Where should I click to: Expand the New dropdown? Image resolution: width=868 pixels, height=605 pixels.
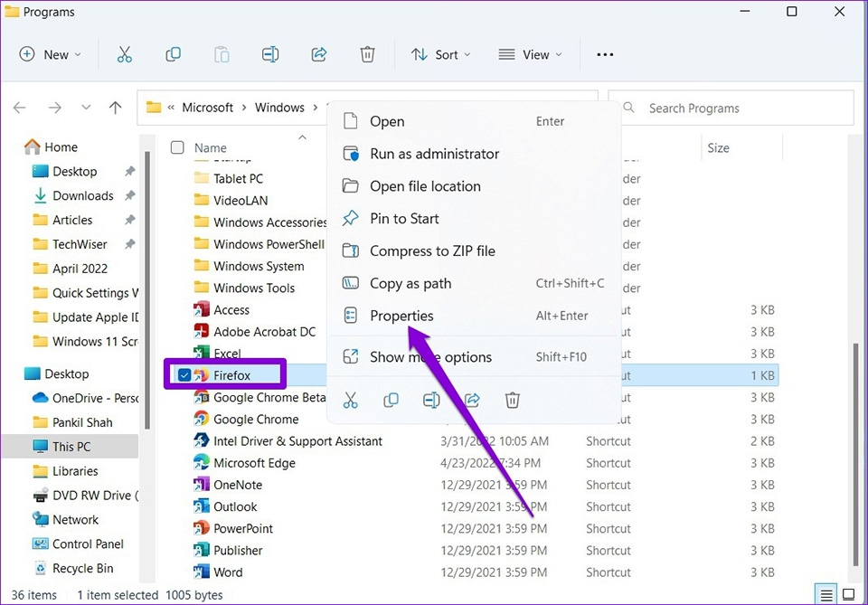(x=51, y=54)
